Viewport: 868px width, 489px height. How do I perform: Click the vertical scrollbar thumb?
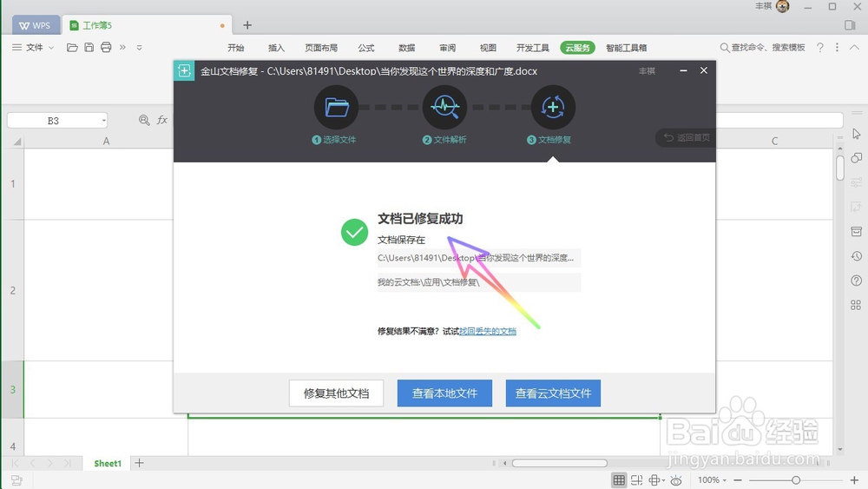[840, 168]
